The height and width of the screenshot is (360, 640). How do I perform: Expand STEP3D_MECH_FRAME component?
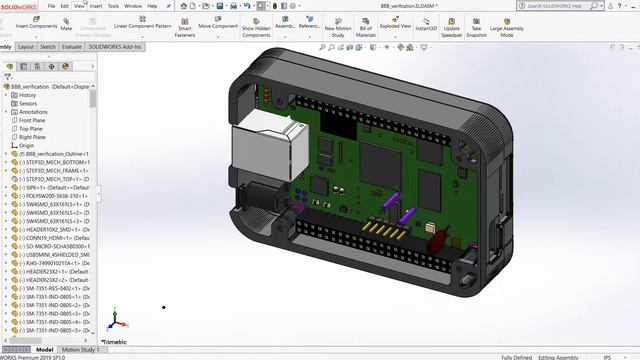click(6, 171)
